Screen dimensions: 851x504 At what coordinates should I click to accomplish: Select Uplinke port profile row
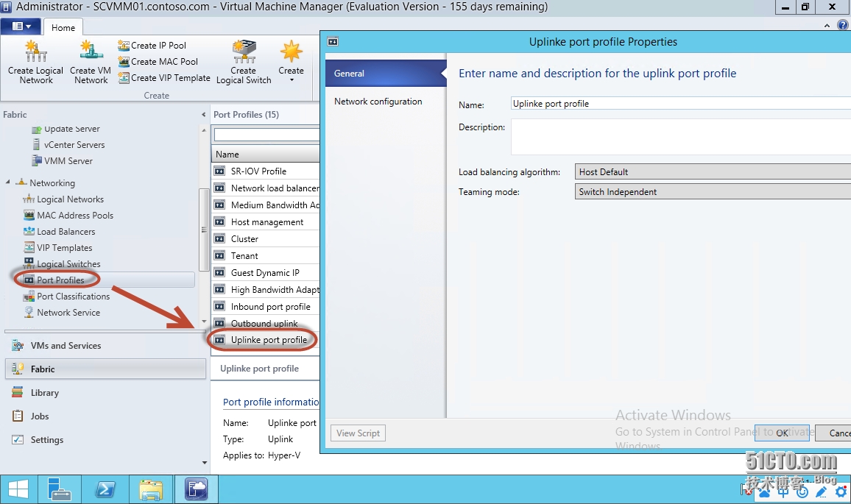266,340
